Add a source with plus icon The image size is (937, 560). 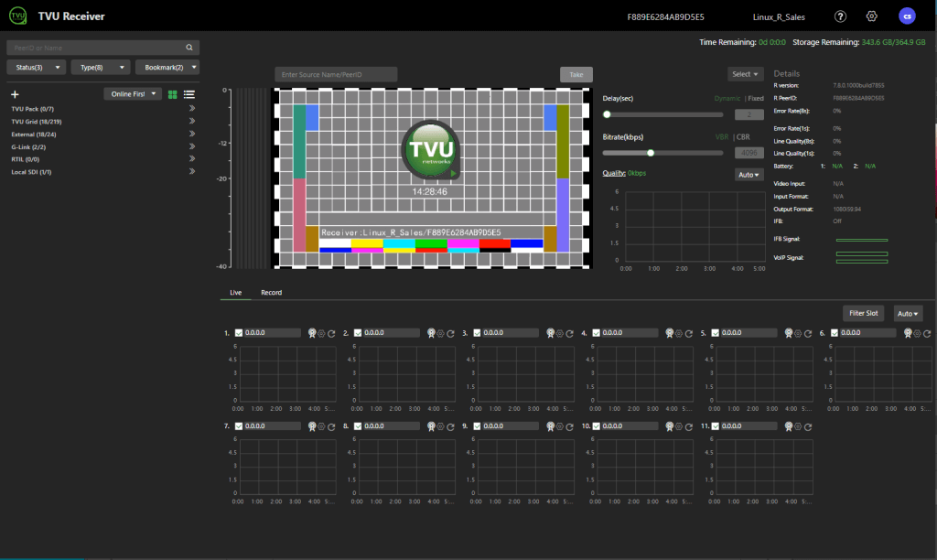(15, 94)
